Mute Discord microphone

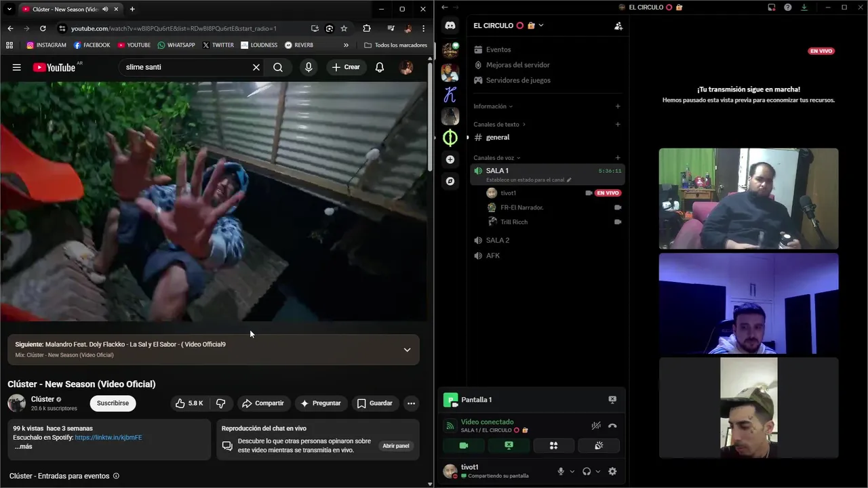click(x=561, y=471)
